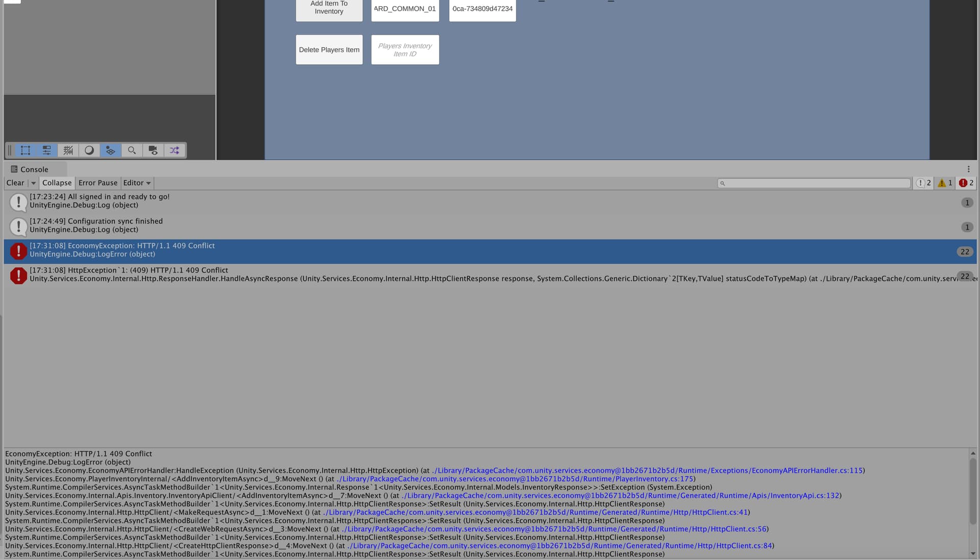Viewport: 980px width, 560px height.
Task: Click the shuffle arrows icon in the Scene toolbar
Action: 175,150
